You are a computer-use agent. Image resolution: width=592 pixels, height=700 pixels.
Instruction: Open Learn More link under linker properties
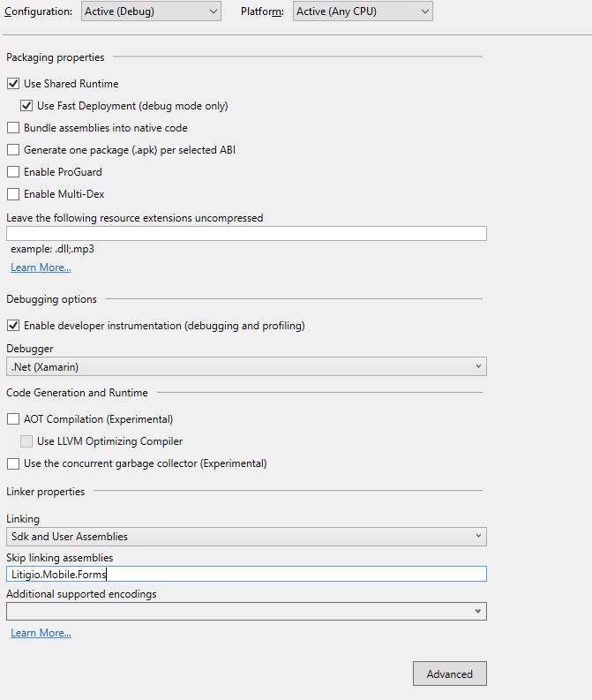[41, 633]
